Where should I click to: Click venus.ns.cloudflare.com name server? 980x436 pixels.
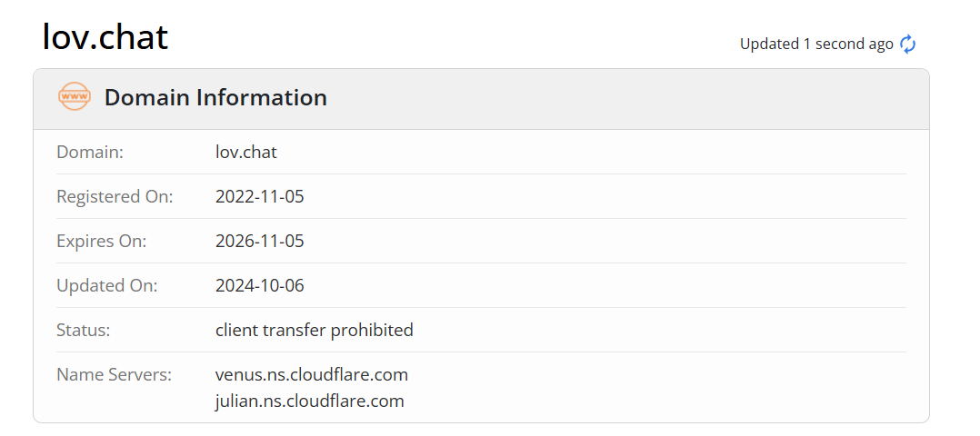coord(311,374)
